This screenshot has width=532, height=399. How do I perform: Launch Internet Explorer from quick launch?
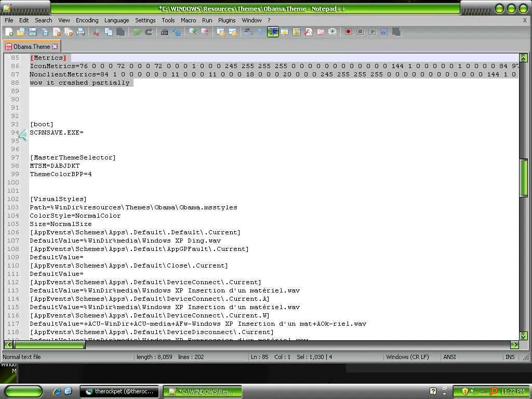[57, 392]
